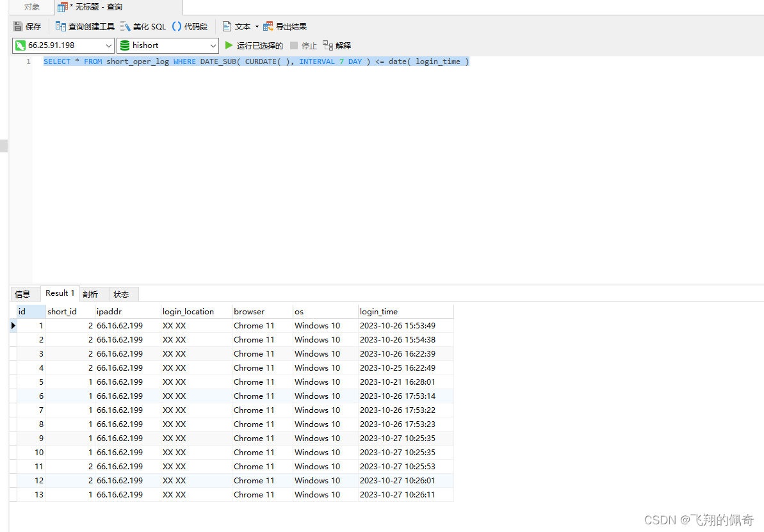Click the ipaddr column header
The width and height of the screenshot is (764, 532).
[127, 311]
